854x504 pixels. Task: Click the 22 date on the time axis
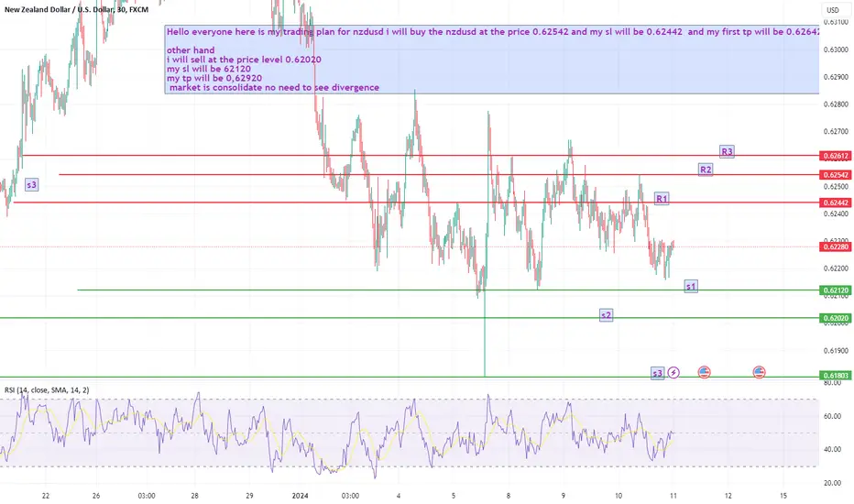point(46,496)
